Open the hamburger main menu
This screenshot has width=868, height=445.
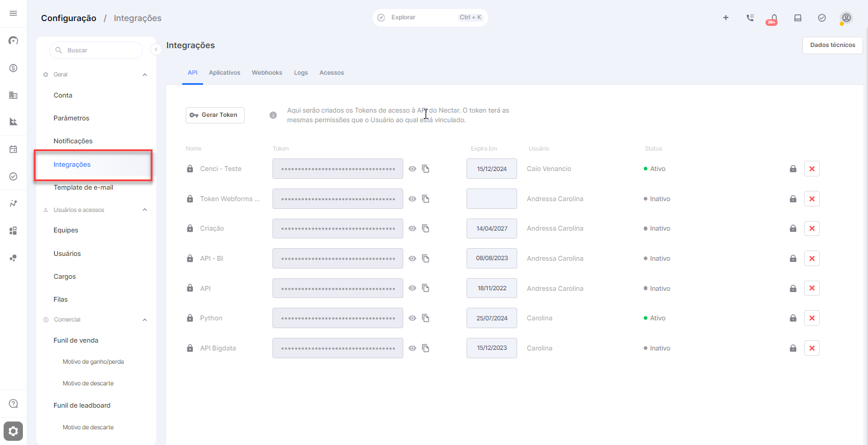(x=13, y=13)
